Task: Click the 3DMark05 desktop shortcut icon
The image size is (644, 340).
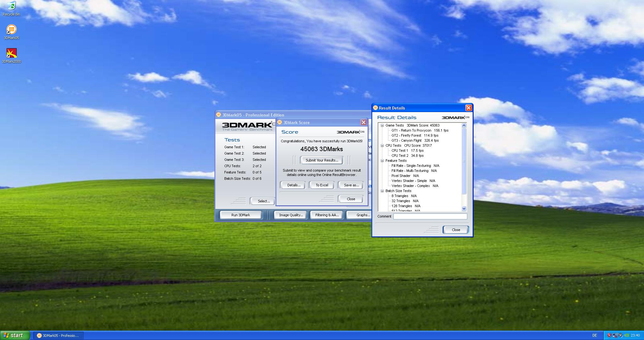Action: 11,30
